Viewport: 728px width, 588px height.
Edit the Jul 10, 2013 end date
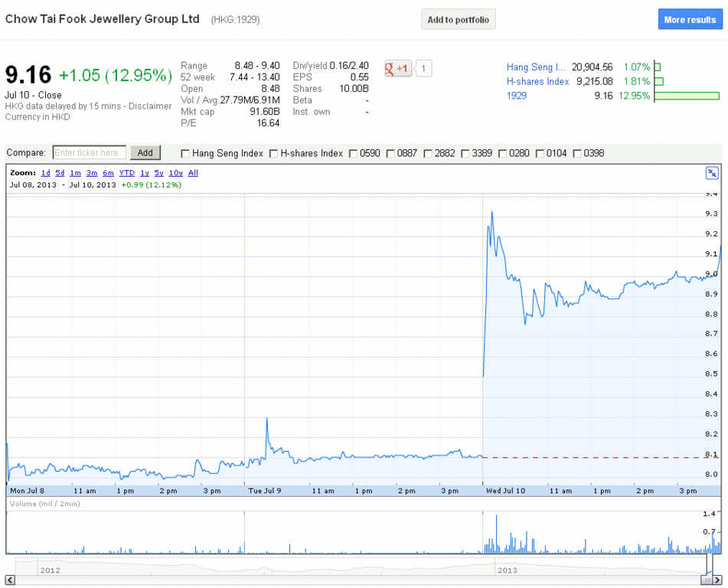(93, 185)
